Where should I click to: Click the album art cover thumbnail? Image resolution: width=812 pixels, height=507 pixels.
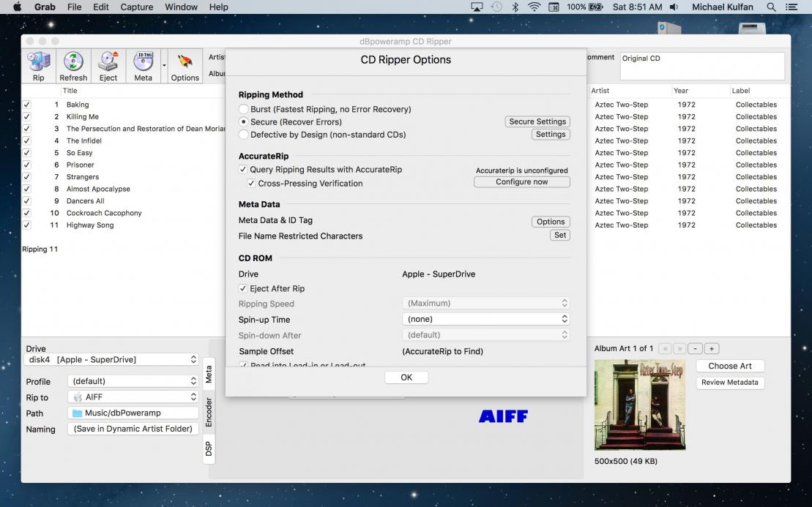(639, 404)
